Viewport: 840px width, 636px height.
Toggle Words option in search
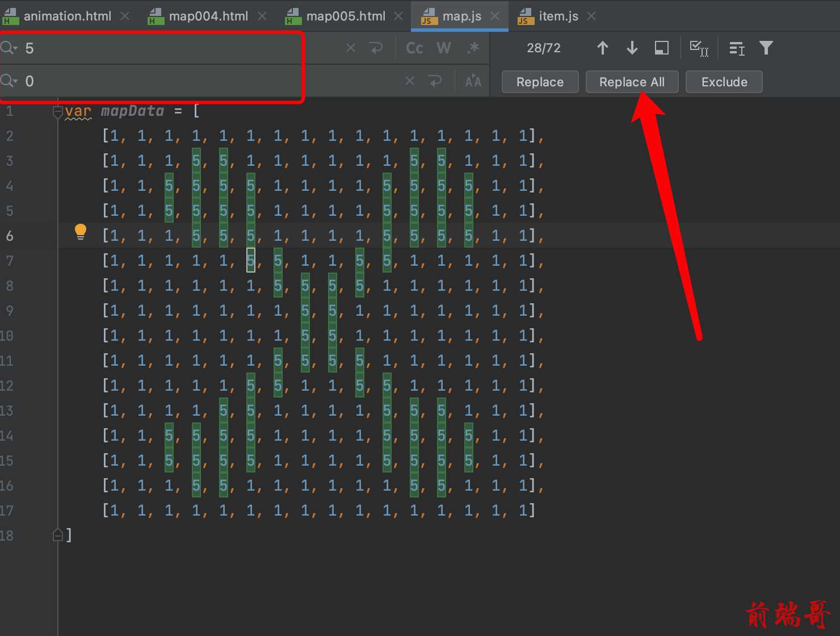point(444,48)
